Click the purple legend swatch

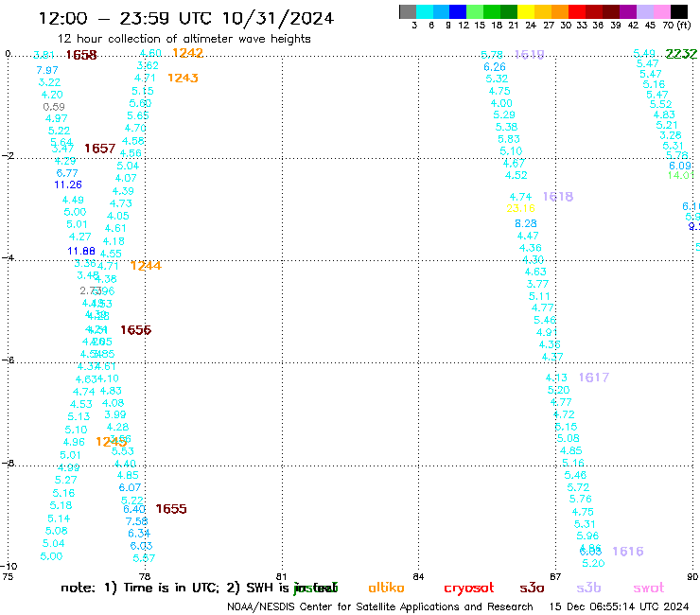pyautogui.click(x=627, y=12)
